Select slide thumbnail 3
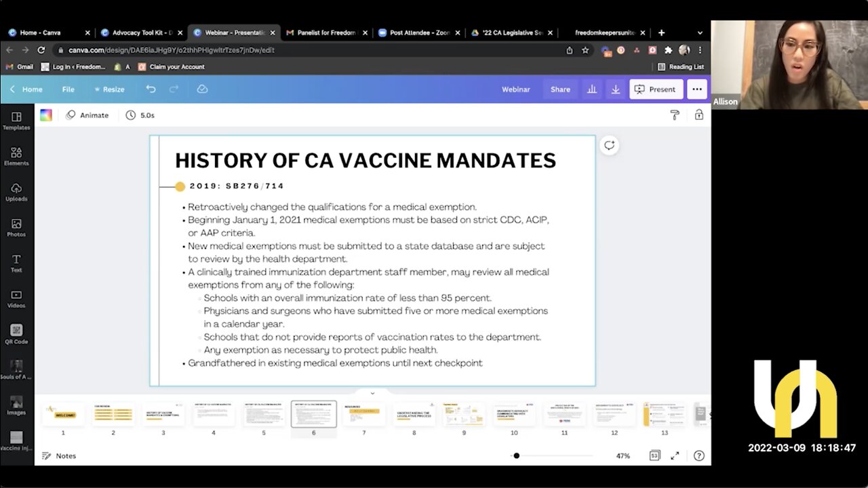The image size is (868, 488). 163,414
